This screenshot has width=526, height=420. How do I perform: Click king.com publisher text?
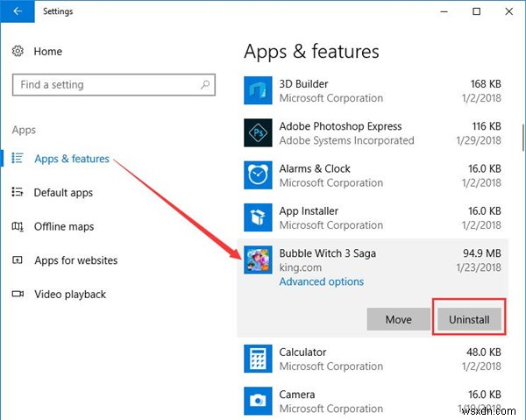coord(300,267)
